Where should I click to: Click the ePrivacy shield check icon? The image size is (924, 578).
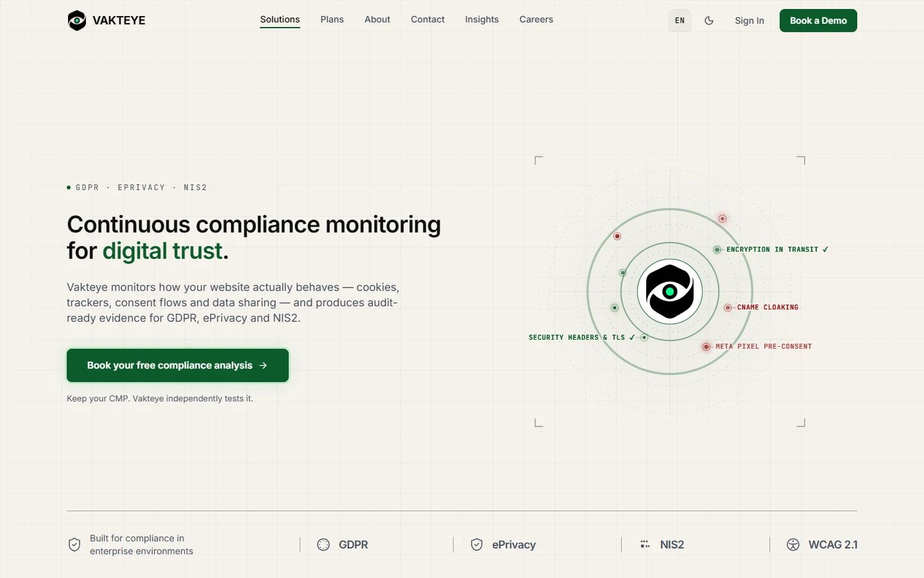(477, 545)
